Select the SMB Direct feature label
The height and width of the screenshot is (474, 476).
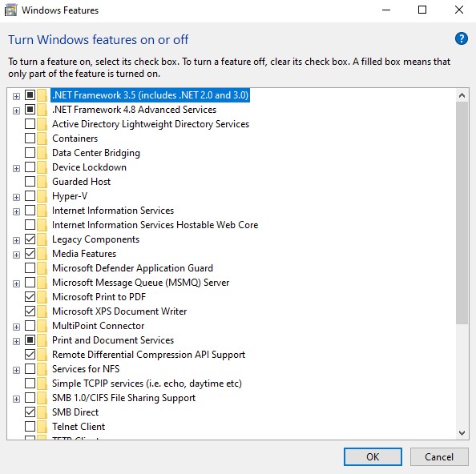click(75, 412)
